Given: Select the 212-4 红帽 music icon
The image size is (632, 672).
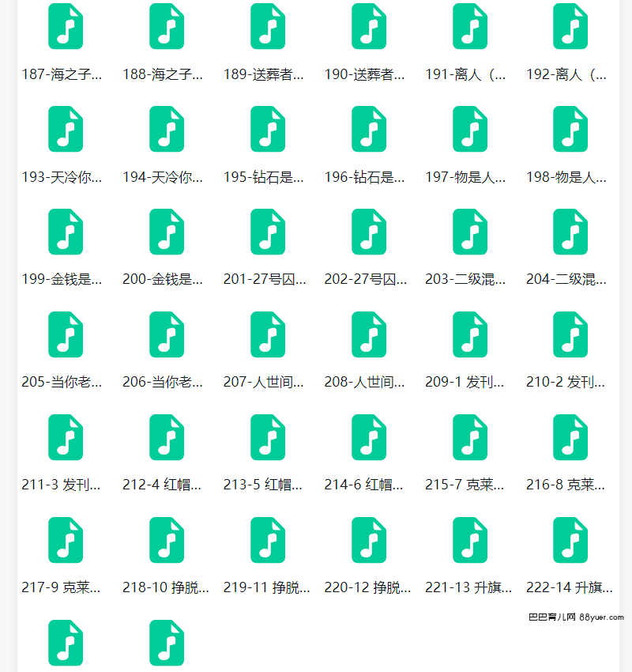Looking at the screenshot, I should 167,437.
